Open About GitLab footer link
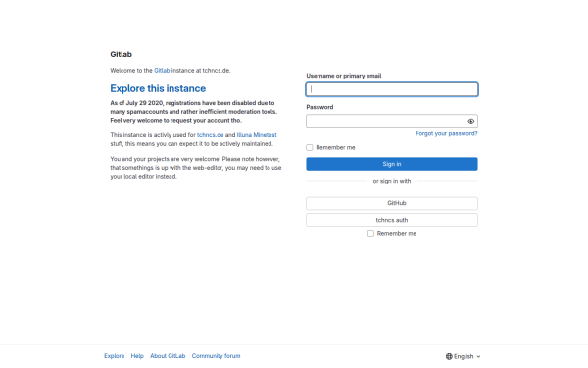588x368 pixels. [x=168, y=356]
